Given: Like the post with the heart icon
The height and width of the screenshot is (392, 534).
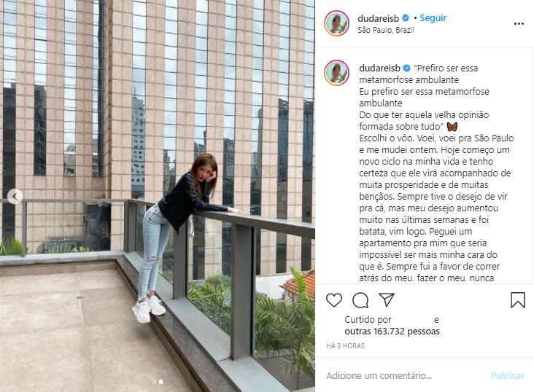Looking at the screenshot, I should click(x=334, y=300).
